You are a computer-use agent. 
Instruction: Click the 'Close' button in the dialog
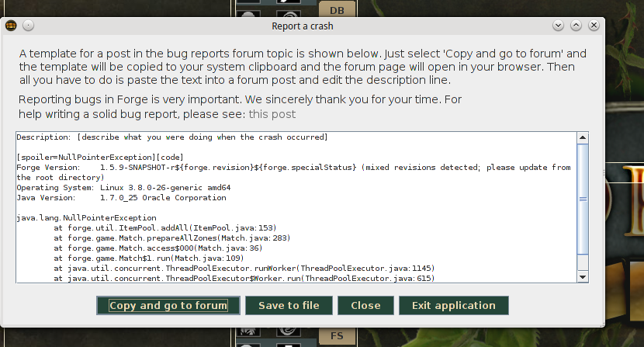tap(365, 305)
